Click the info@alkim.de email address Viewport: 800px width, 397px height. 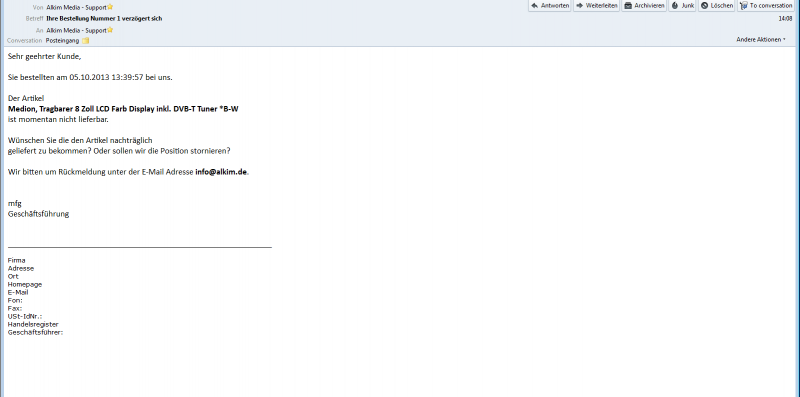pyautogui.click(x=221, y=172)
